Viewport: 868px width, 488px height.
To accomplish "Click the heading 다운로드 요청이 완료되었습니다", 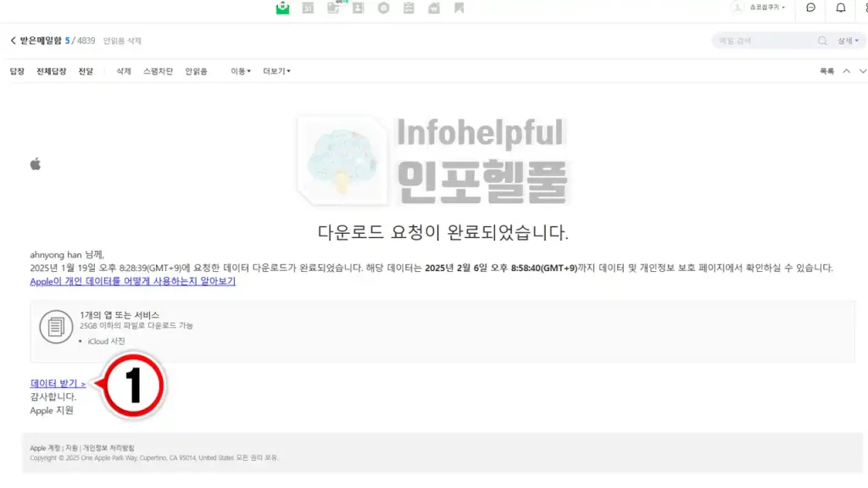I will (x=442, y=232).
